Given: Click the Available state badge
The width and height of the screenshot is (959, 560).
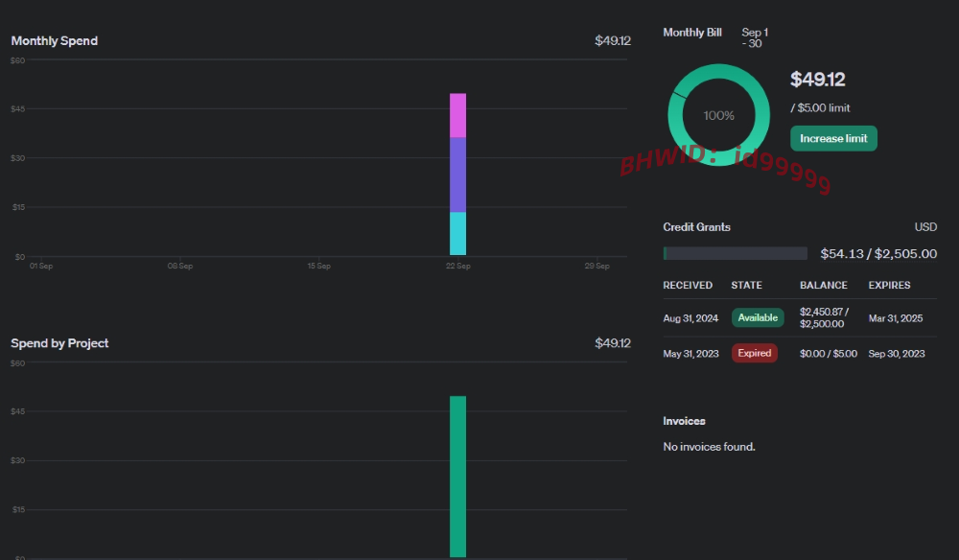Looking at the screenshot, I should pos(758,317).
